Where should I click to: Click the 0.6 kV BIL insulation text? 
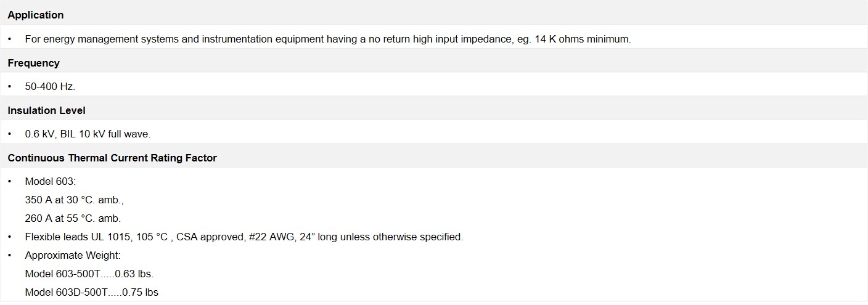coord(88,134)
